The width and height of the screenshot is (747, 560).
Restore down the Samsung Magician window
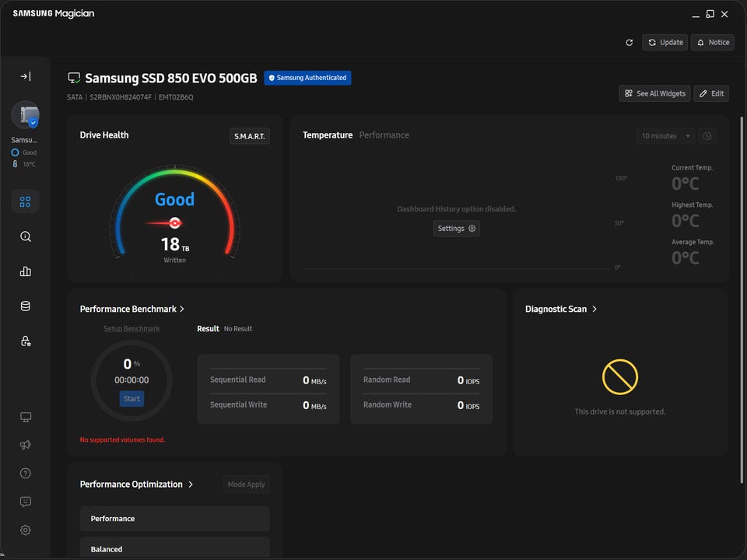click(710, 14)
